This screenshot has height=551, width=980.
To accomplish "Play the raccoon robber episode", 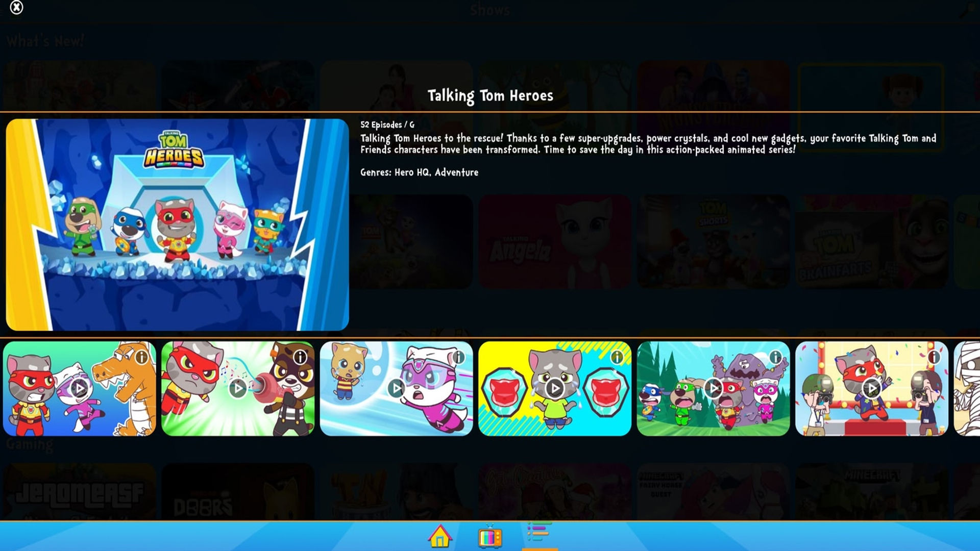I will point(238,389).
